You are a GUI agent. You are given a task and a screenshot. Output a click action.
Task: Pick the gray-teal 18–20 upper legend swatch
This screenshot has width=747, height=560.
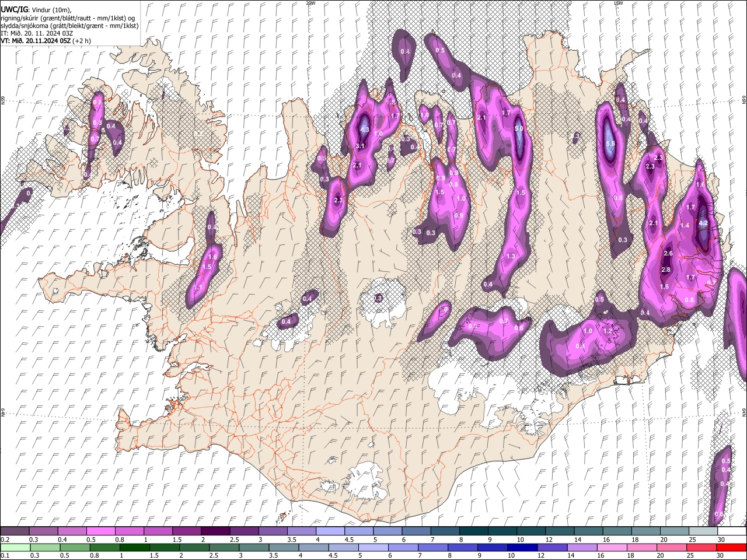click(x=647, y=531)
